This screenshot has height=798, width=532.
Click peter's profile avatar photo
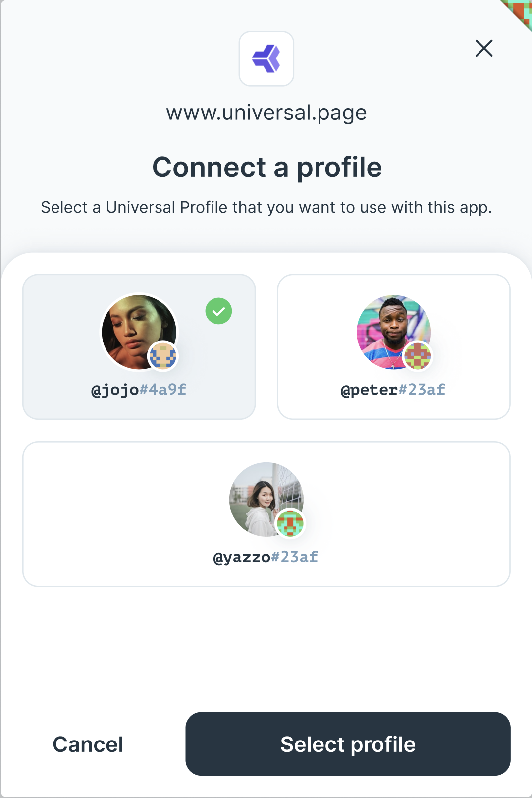389,327
